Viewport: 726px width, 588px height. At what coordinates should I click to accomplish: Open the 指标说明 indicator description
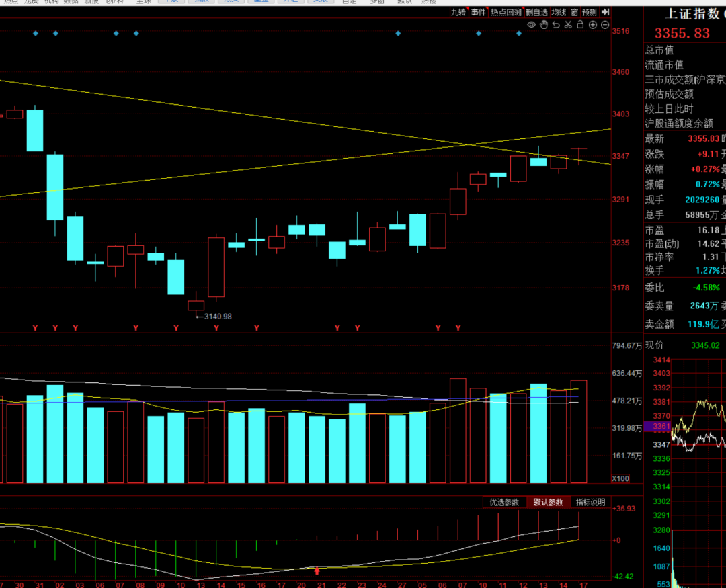(590, 503)
